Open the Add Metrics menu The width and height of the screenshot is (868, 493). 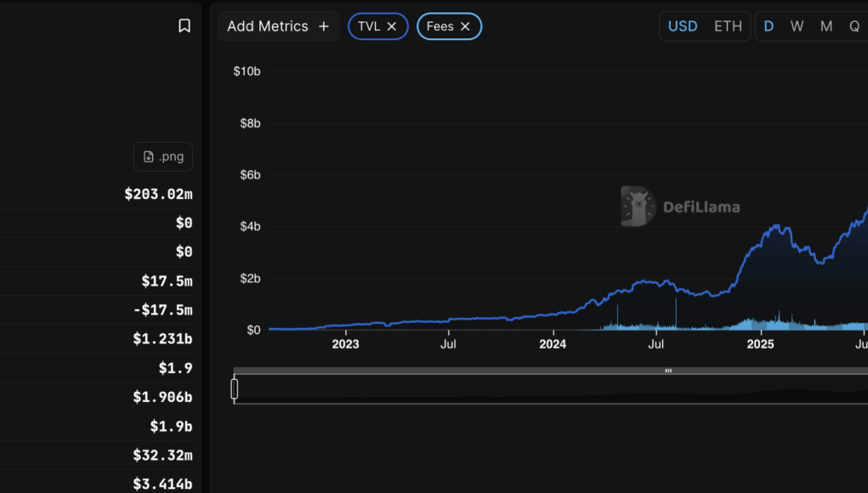279,26
